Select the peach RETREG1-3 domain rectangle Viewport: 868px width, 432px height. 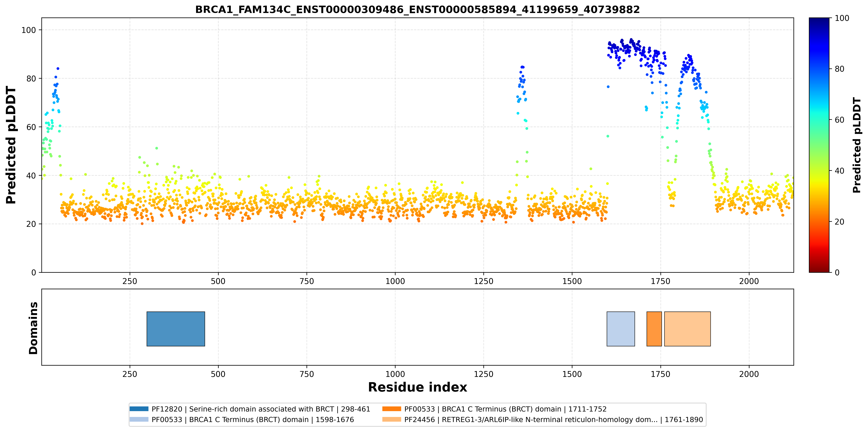tap(687, 329)
